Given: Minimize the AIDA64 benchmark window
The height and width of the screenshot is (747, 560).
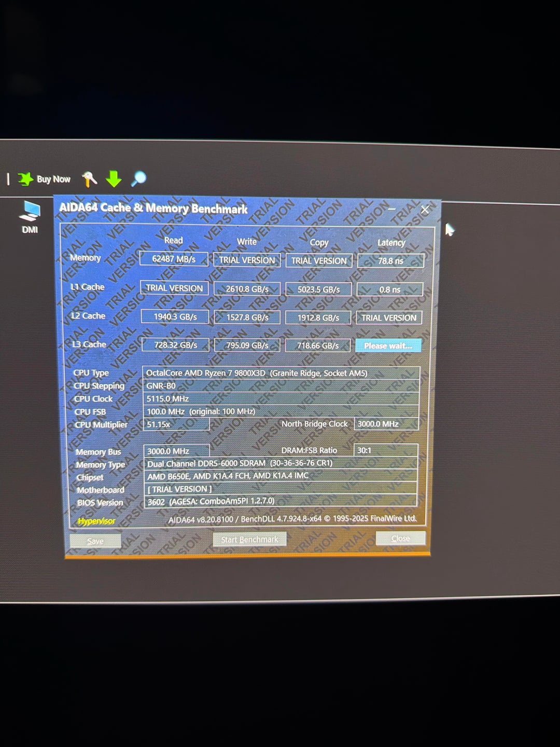Looking at the screenshot, I should [392, 209].
